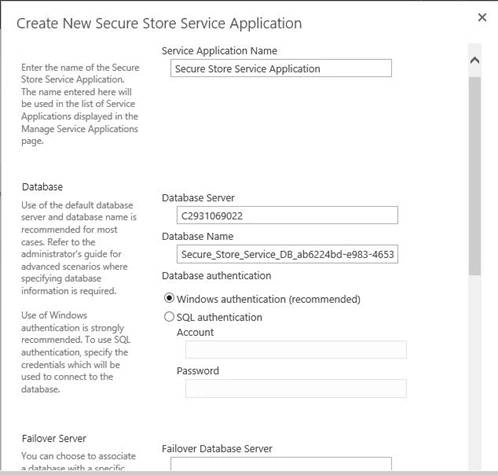Click the SQL Account input field

pyautogui.click(x=296, y=350)
